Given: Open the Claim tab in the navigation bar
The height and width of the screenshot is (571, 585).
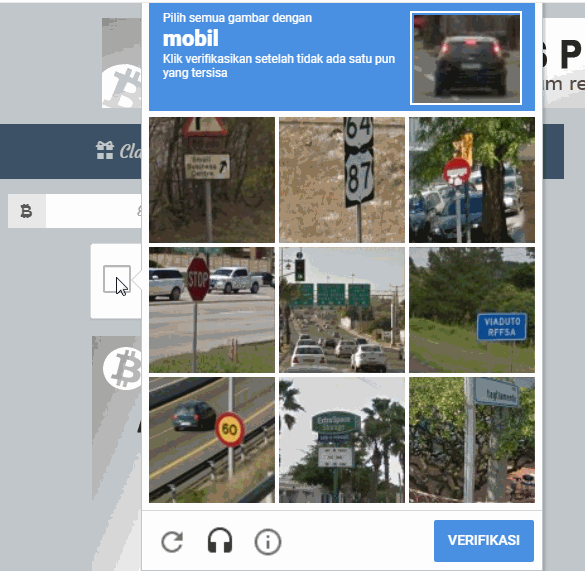Looking at the screenshot, I should [119, 151].
